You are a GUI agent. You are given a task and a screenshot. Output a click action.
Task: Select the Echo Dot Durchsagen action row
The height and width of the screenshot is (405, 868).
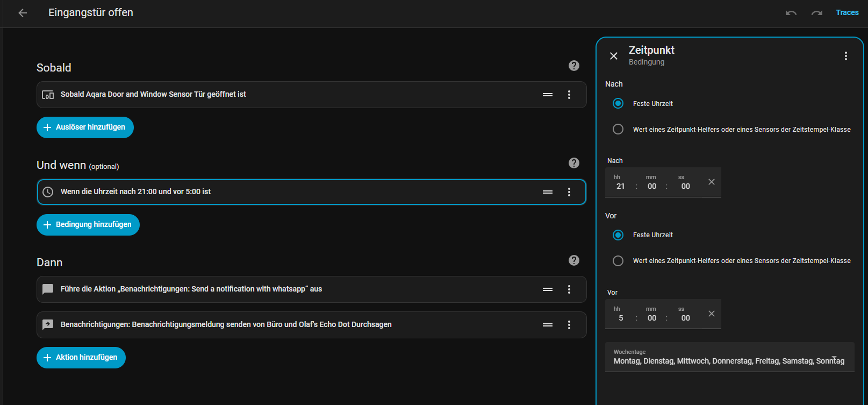(x=226, y=325)
